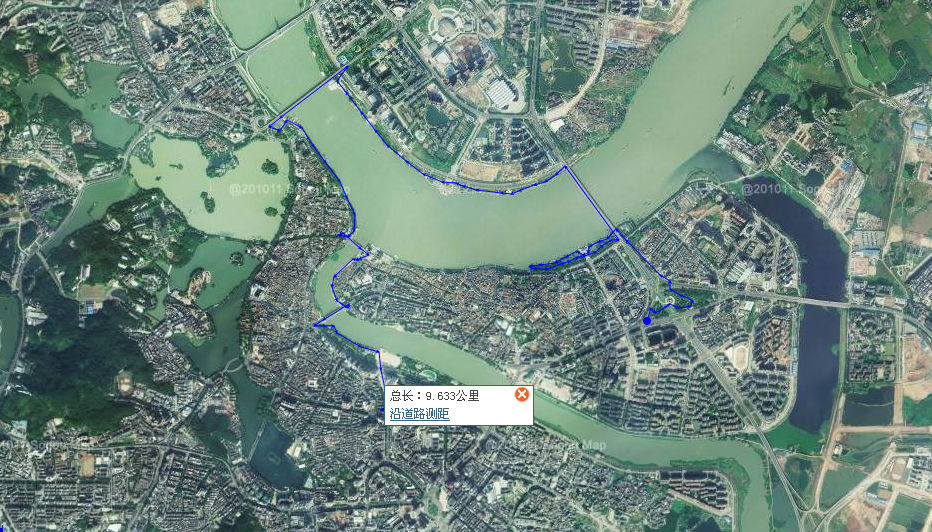Click the blue route's westernmost vertex near the lake
Viewport: 932px width, 532px height.
(x=270, y=127)
